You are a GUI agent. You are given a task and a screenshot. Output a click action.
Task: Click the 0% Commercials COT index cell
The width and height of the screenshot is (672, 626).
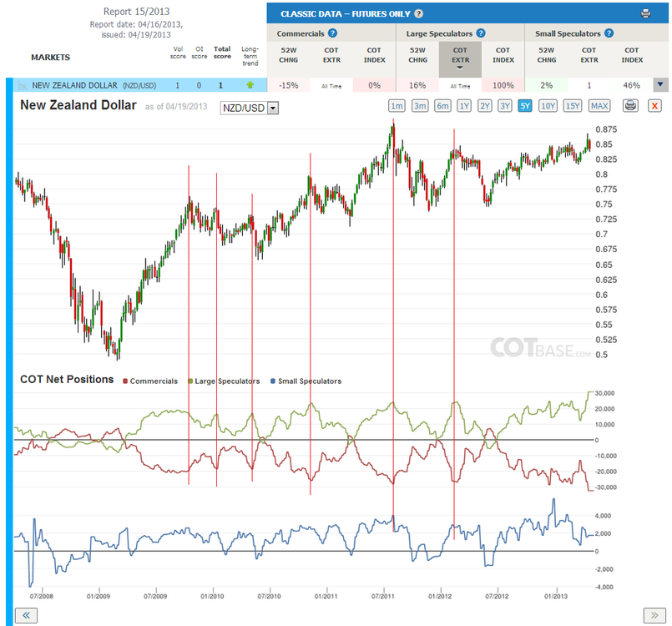pos(374,85)
